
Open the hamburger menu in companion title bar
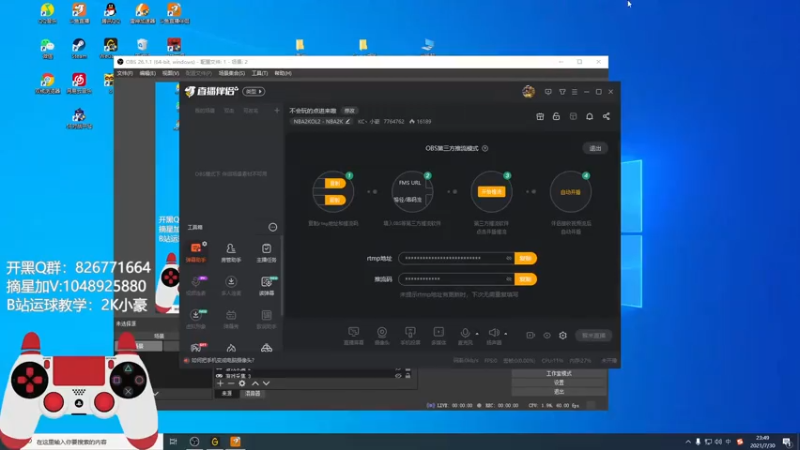574,92
